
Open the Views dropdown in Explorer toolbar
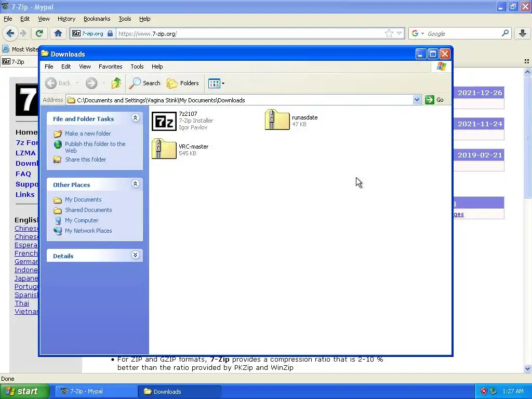tap(216, 83)
